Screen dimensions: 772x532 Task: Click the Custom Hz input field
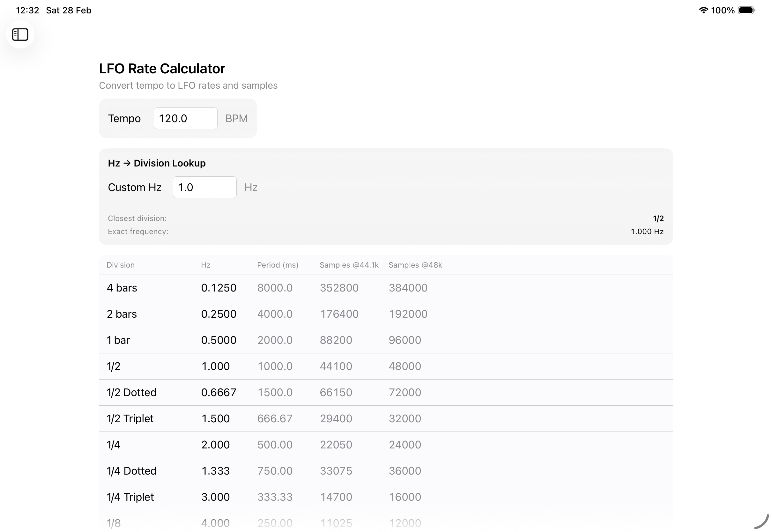click(x=204, y=187)
